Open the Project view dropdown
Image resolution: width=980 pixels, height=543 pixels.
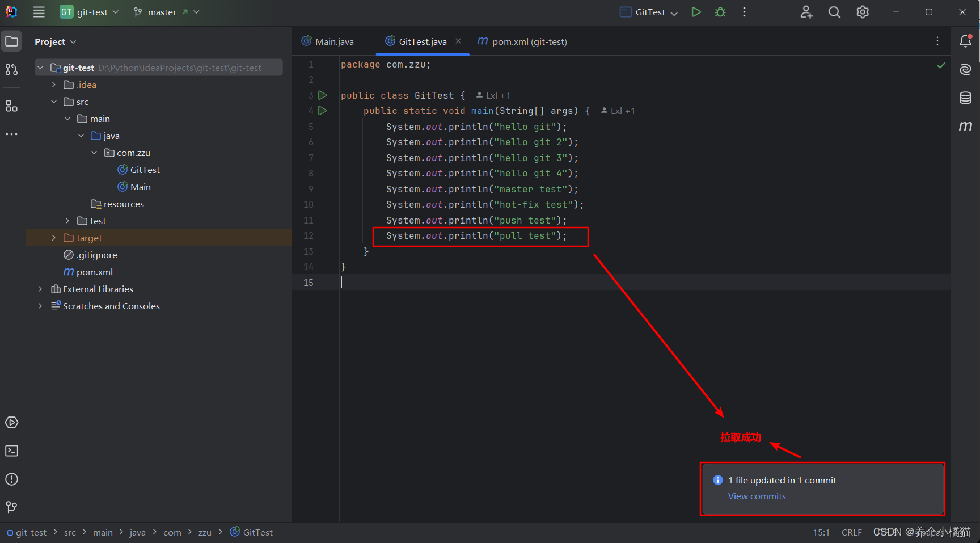(x=56, y=41)
